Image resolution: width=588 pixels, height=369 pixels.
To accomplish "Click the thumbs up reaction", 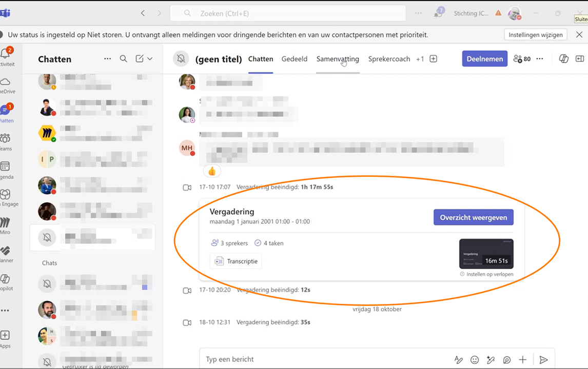I will click(x=212, y=171).
